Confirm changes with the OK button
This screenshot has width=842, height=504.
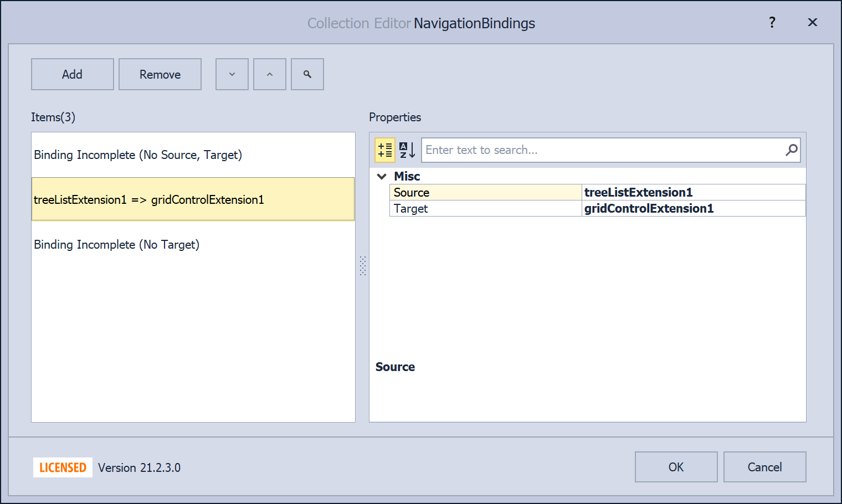[x=676, y=467]
